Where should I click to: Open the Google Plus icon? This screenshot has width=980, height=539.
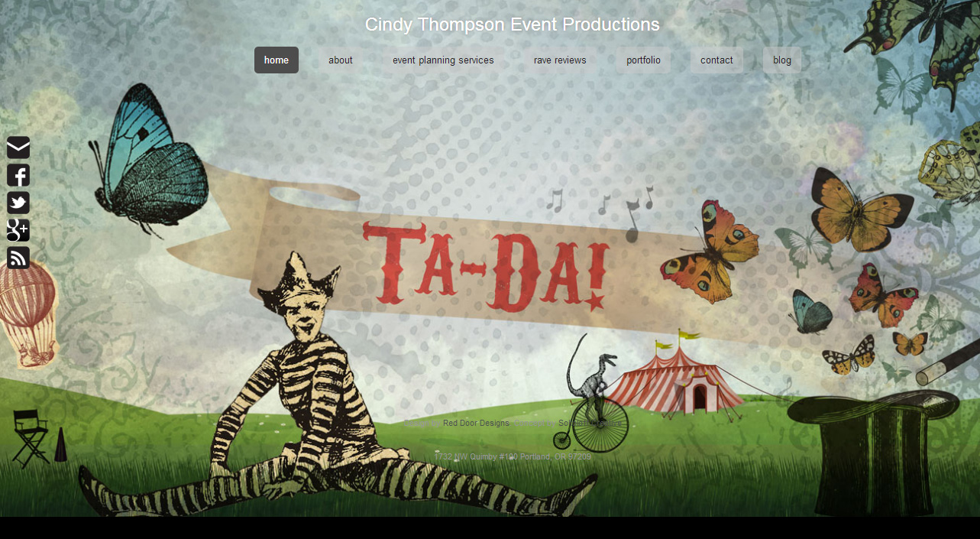click(x=18, y=230)
